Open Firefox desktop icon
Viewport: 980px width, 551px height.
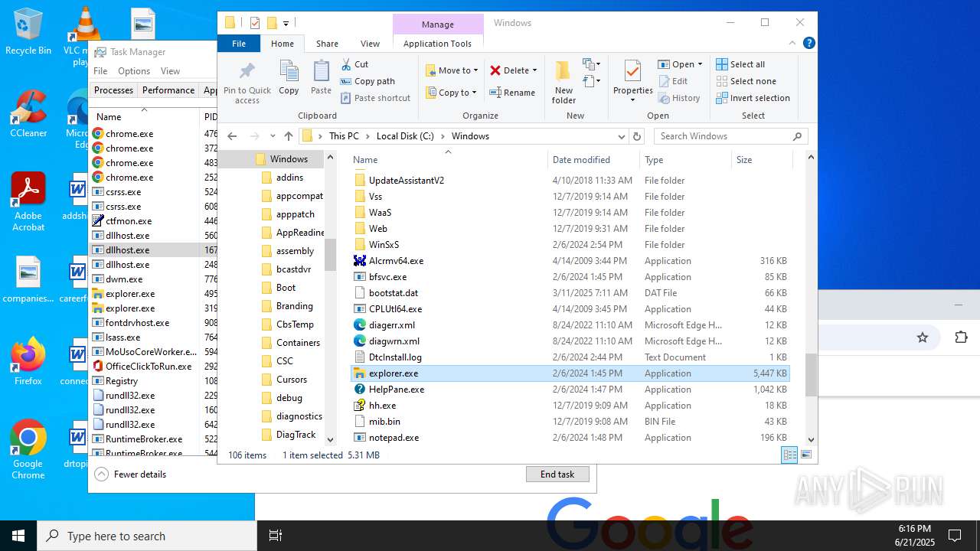pyautogui.click(x=28, y=361)
